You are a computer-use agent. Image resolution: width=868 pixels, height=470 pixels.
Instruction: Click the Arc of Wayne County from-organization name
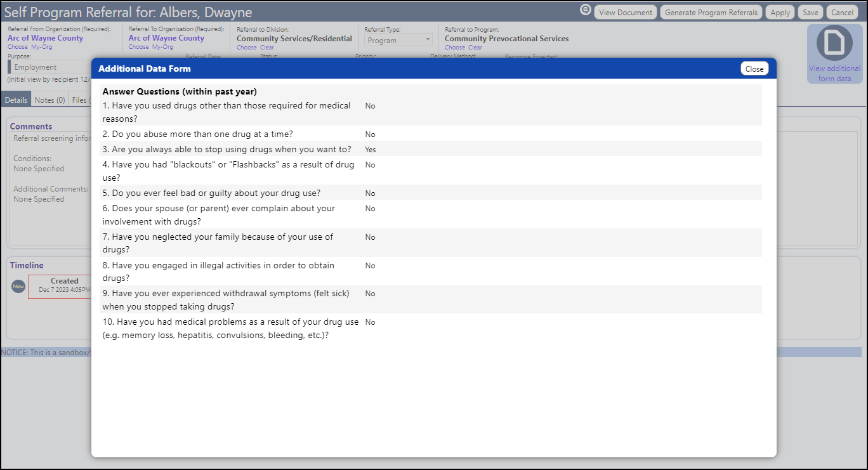(45, 38)
